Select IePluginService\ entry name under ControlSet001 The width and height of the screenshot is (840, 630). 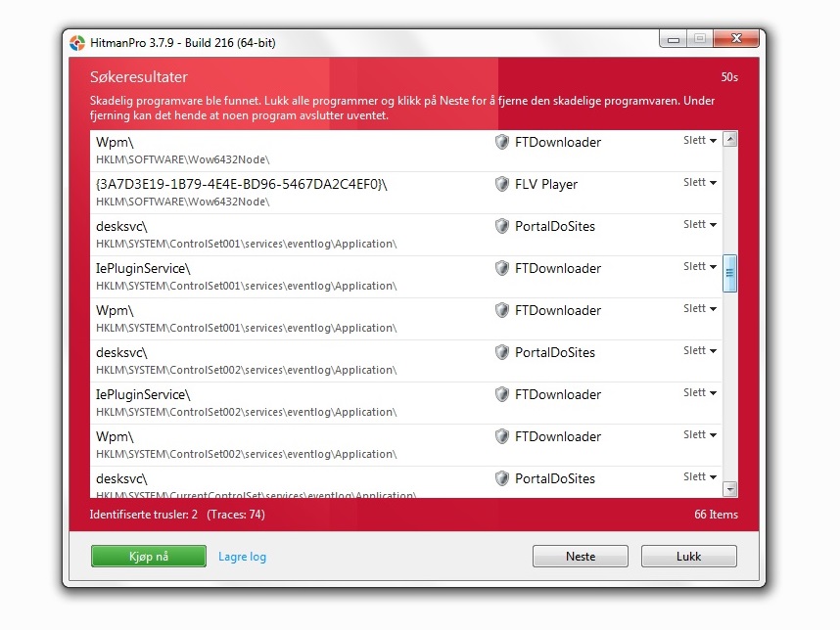[x=143, y=269]
